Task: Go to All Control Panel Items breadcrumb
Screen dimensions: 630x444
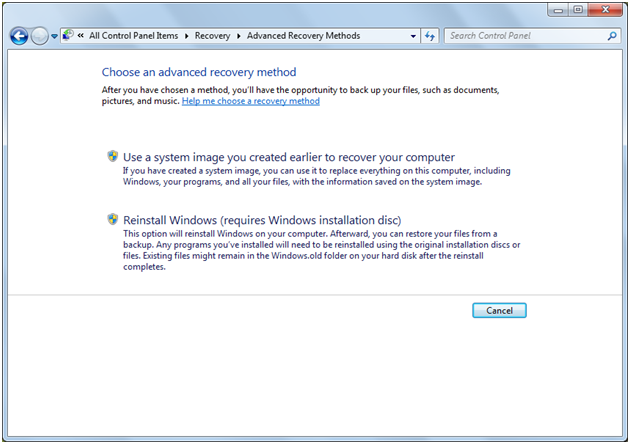Action: pyautogui.click(x=133, y=36)
